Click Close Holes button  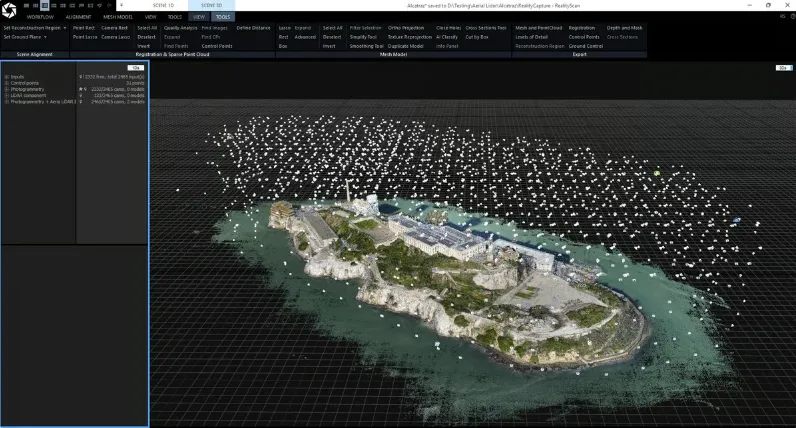click(448, 28)
